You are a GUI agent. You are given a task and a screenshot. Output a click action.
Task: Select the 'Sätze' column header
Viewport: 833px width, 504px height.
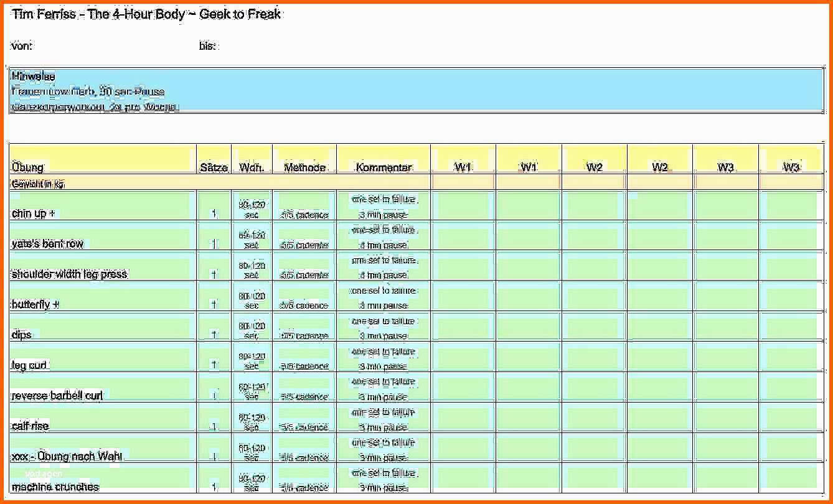point(214,159)
